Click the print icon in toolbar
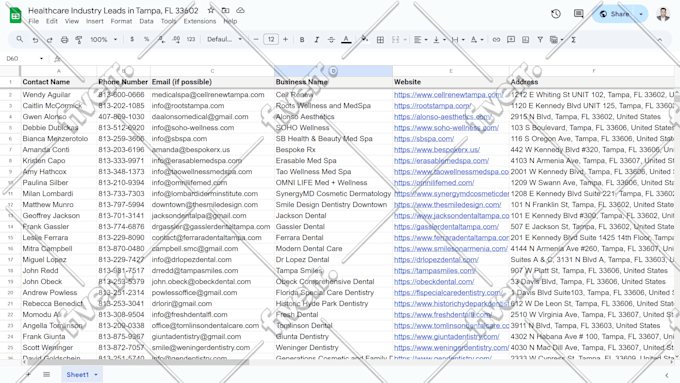Viewport: 680px width, 383px height. pyautogui.click(x=64, y=39)
